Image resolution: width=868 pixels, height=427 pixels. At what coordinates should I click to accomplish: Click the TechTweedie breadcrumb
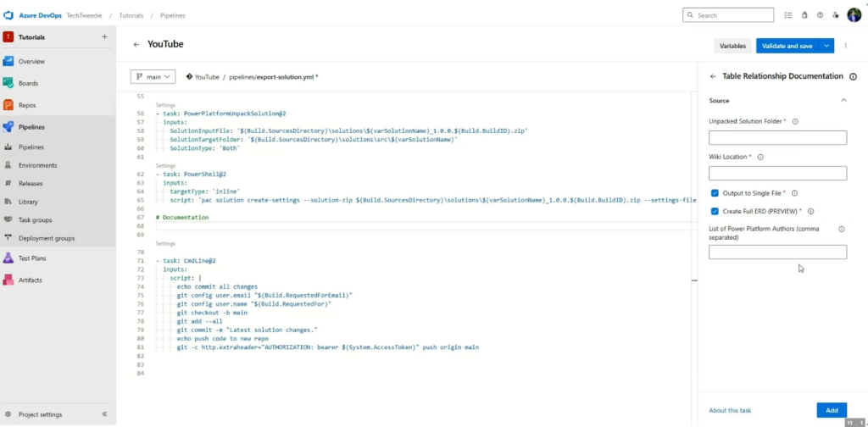pyautogui.click(x=83, y=15)
